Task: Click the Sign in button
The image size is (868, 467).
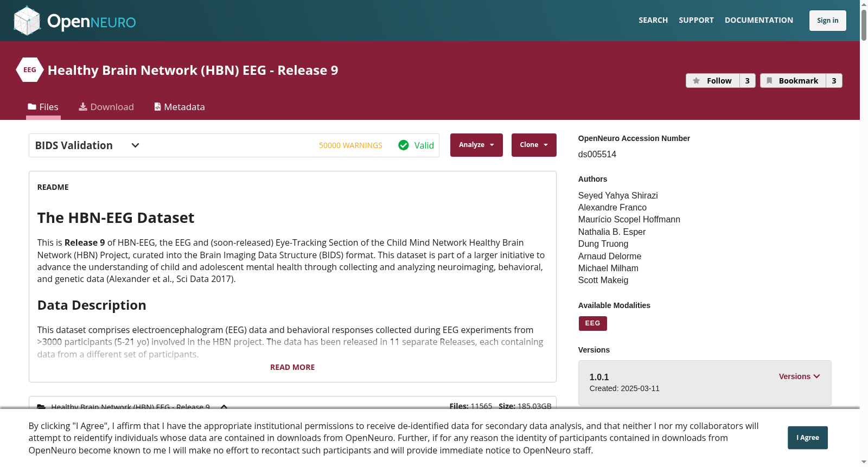Action: (828, 21)
